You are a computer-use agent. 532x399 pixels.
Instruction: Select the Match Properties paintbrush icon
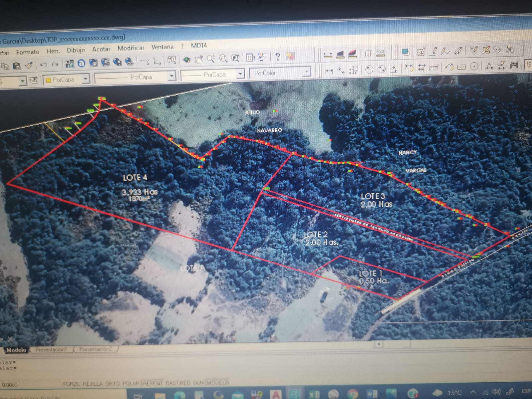point(29,65)
